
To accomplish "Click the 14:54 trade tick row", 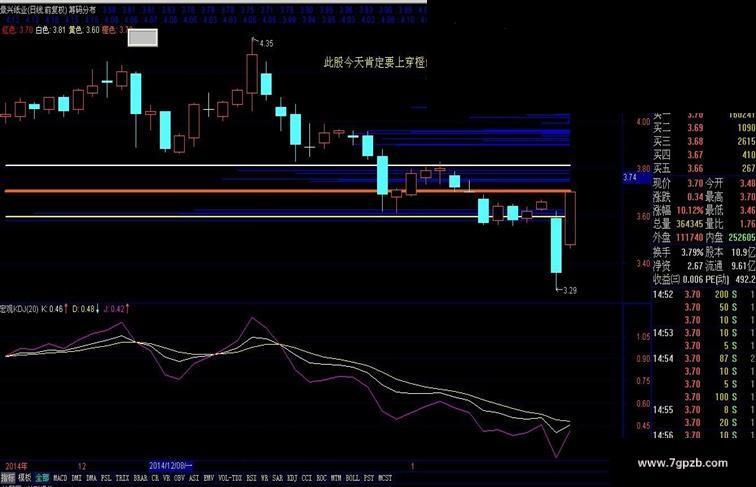I will pos(704,358).
